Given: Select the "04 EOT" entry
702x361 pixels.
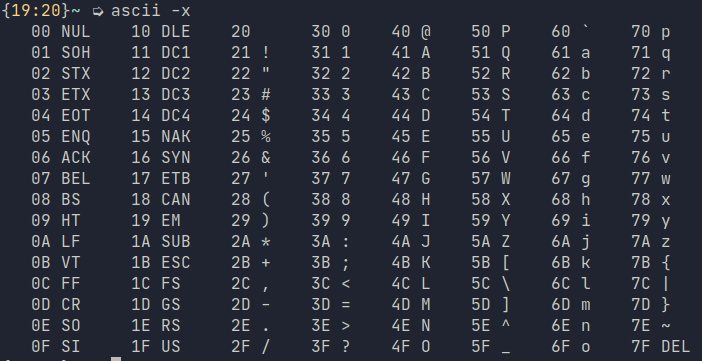Looking at the screenshot, I should click(60, 116).
